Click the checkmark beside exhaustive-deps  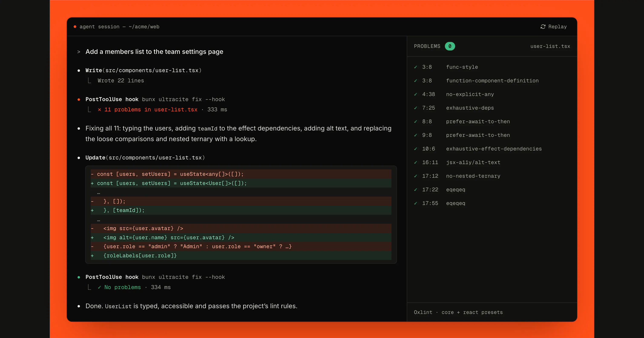click(x=415, y=108)
